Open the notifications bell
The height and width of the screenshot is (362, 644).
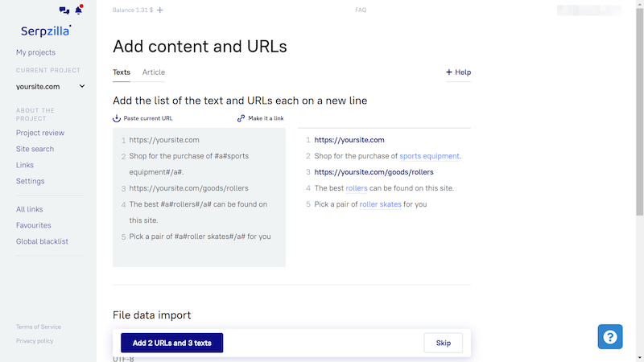point(78,10)
